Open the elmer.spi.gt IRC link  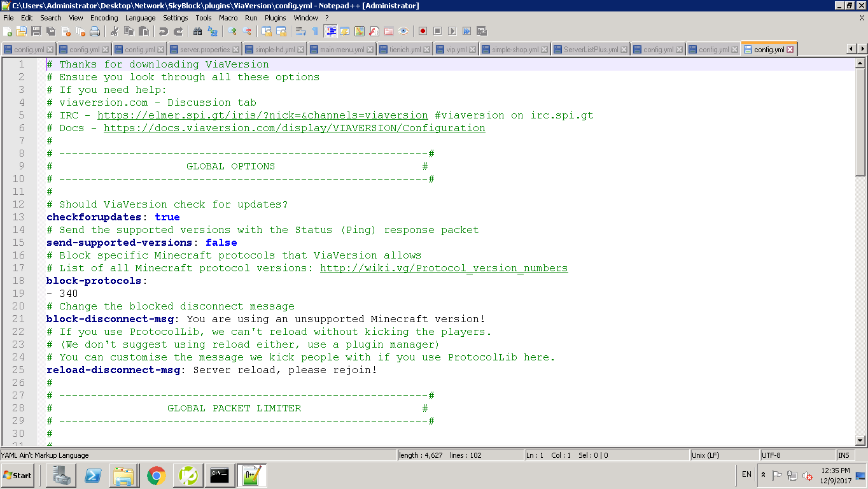coord(263,115)
